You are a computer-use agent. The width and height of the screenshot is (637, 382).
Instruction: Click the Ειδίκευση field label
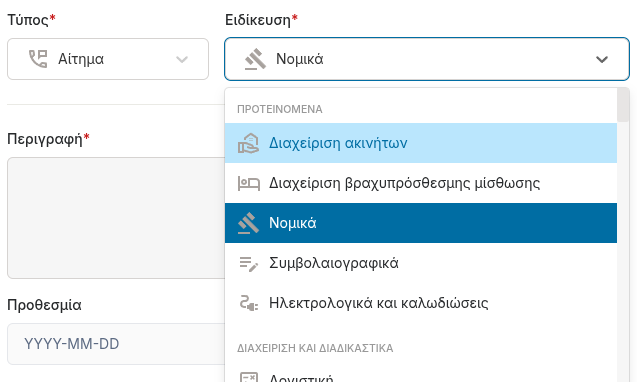[261, 20]
